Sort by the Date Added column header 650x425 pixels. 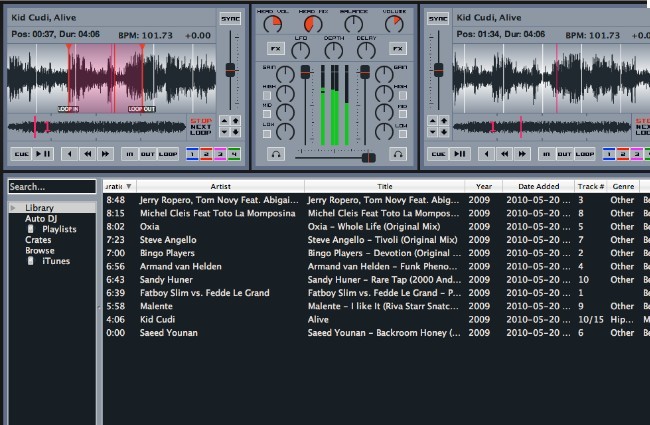(x=538, y=186)
